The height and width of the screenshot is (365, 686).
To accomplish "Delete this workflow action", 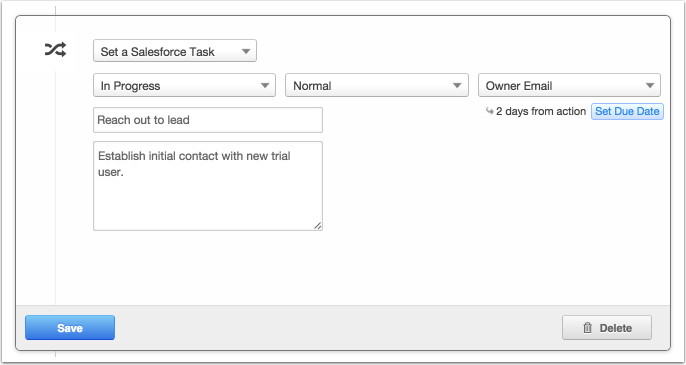I will pyautogui.click(x=607, y=328).
